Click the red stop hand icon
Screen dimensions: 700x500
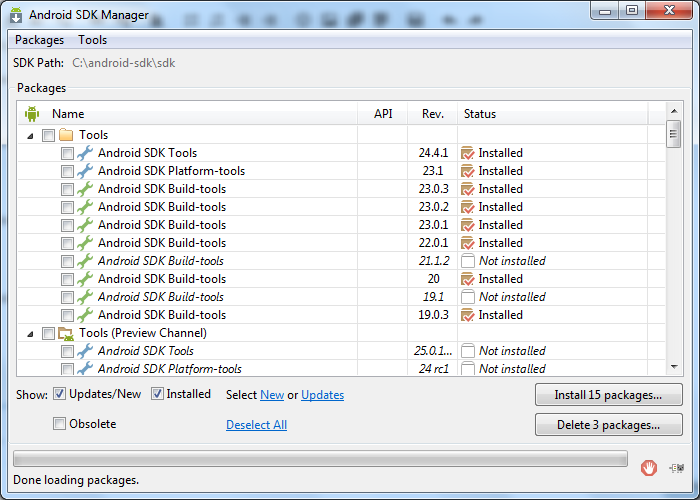(649, 467)
